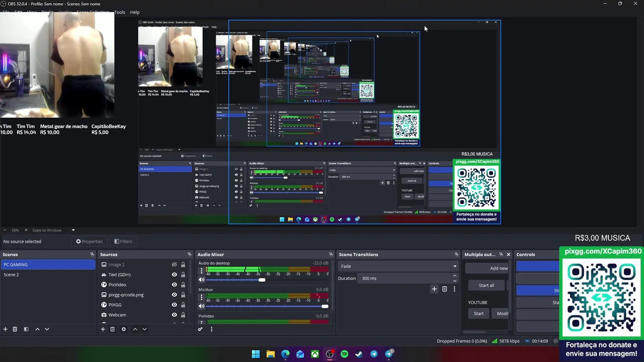The height and width of the screenshot is (362, 644).
Task: Move source up with arrow icon
Action: (135, 329)
